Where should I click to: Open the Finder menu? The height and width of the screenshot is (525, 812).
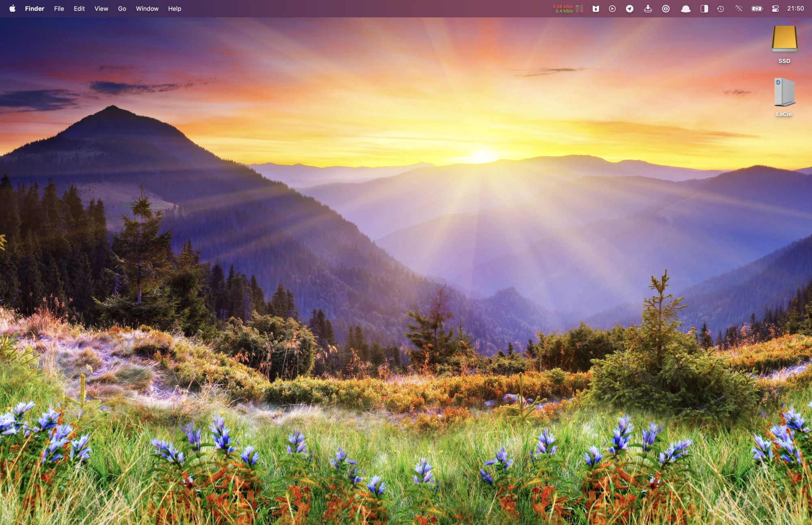(x=35, y=9)
